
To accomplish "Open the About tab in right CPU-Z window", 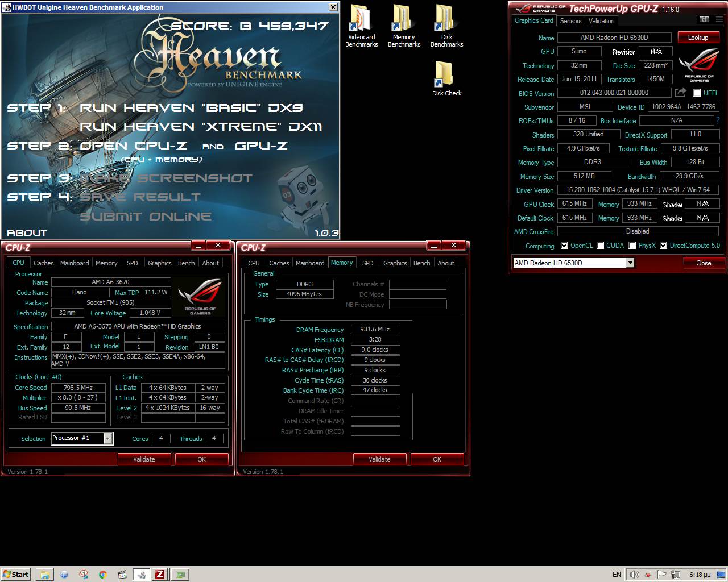I will click(446, 263).
